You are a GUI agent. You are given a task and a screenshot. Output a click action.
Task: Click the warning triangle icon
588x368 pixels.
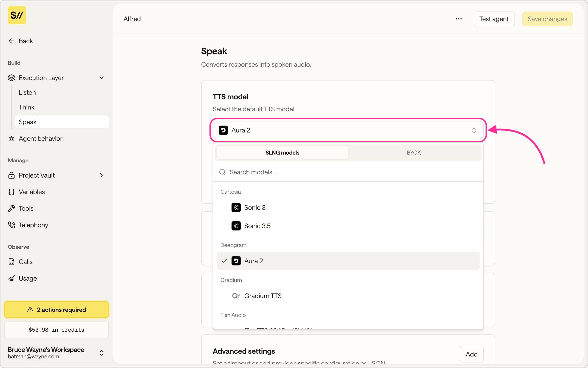pos(30,310)
